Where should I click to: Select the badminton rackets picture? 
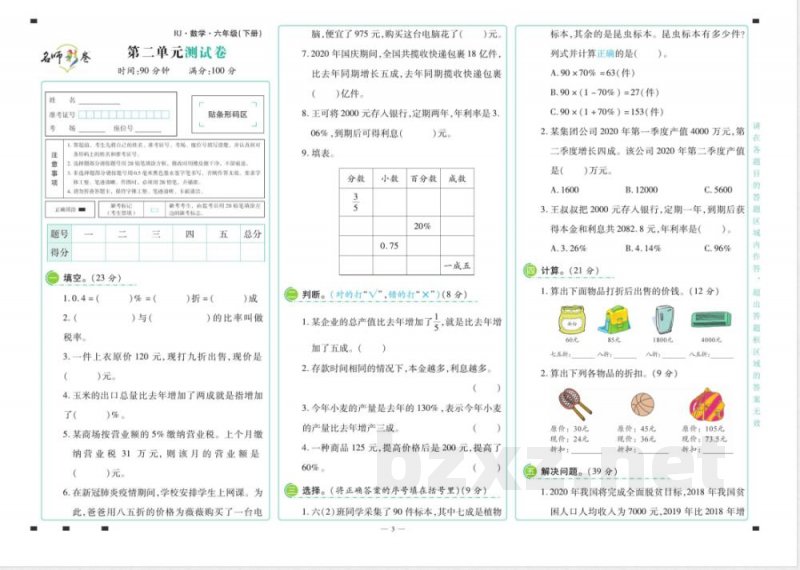[x=574, y=405]
